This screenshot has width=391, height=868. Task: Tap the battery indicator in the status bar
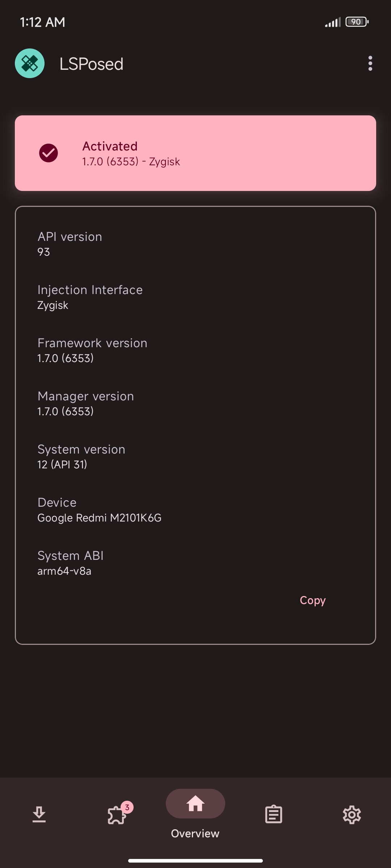(356, 22)
